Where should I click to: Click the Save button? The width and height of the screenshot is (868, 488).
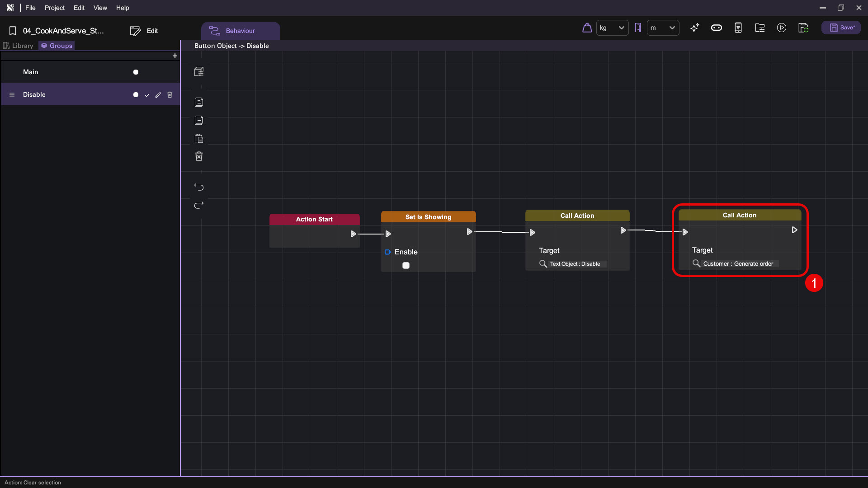click(841, 28)
